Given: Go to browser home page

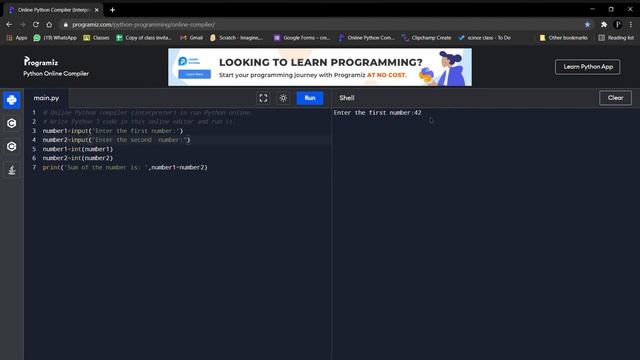Looking at the screenshot, I should click(x=49, y=24).
